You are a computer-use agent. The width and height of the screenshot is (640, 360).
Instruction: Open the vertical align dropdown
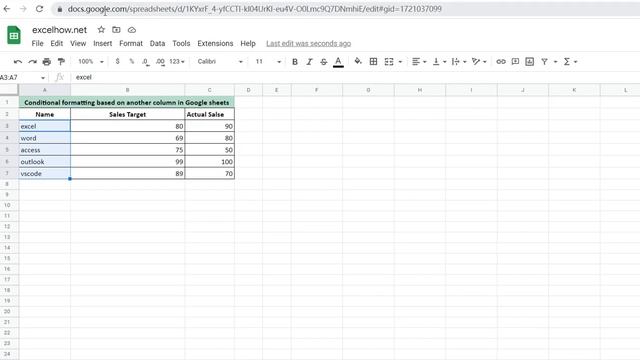440,62
